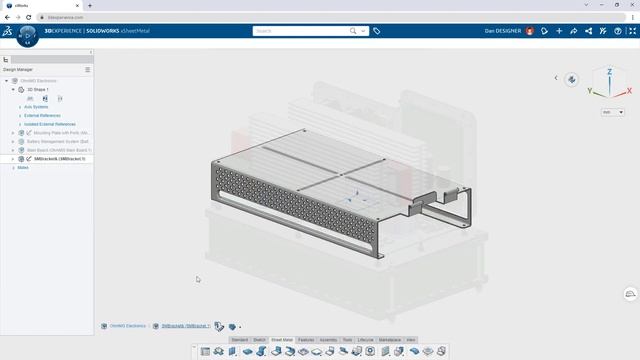Click the tree tab icon above Design Manager
The height and width of the screenshot is (360, 640).
(6, 60)
